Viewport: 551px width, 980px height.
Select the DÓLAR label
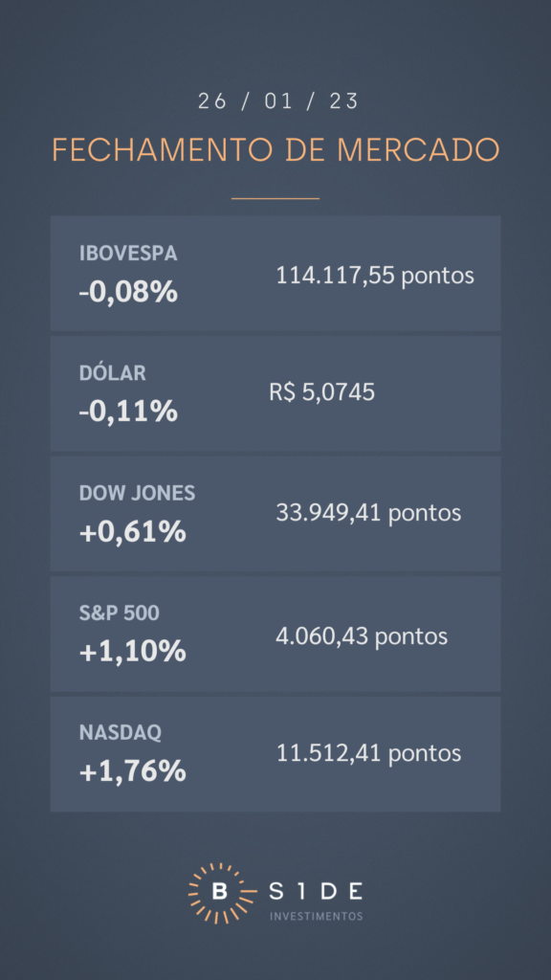point(113,373)
